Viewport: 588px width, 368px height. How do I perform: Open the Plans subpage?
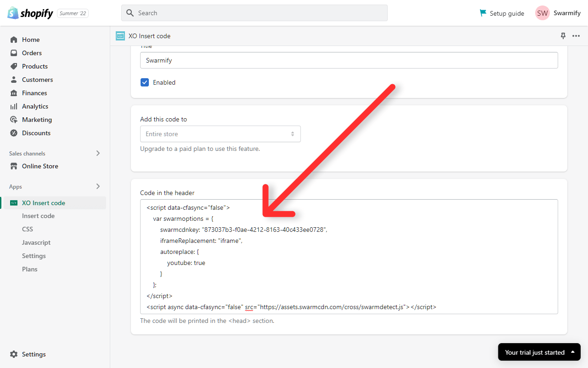(x=30, y=269)
